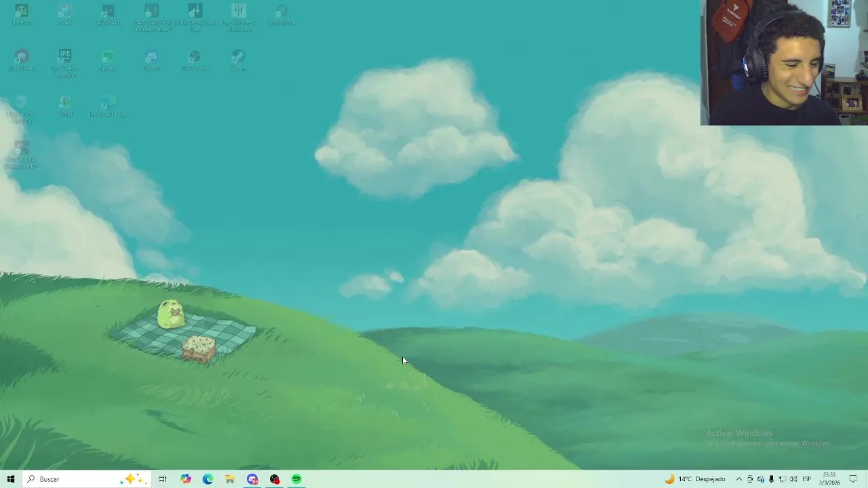Viewport: 868px width, 488px height.
Task: Click the Buscar taskbar search box
Action: coord(86,479)
